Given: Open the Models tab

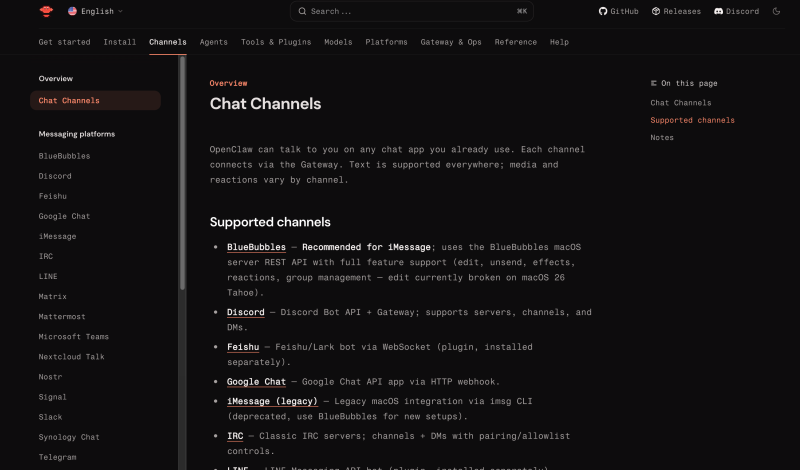Looking at the screenshot, I should [x=338, y=42].
